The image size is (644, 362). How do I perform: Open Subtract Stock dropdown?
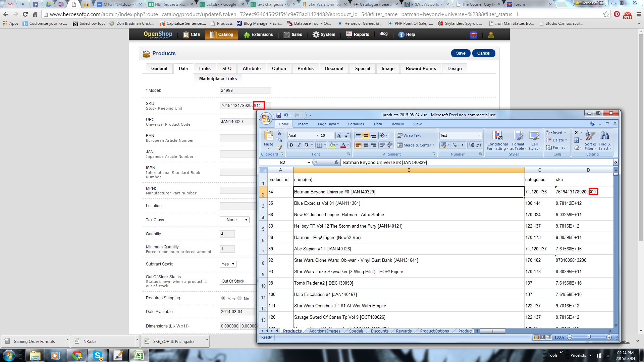tap(228, 264)
